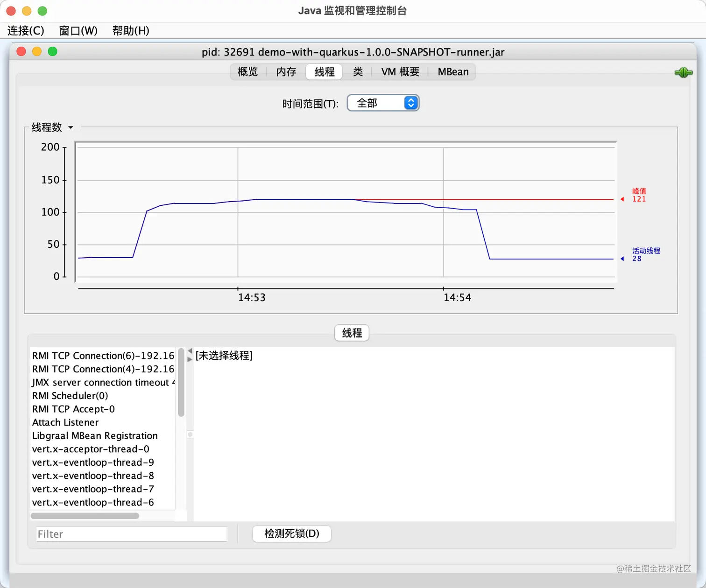Click the 峰值 121 legend label
This screenshot has width=706, height=588.
coord(639,195)
